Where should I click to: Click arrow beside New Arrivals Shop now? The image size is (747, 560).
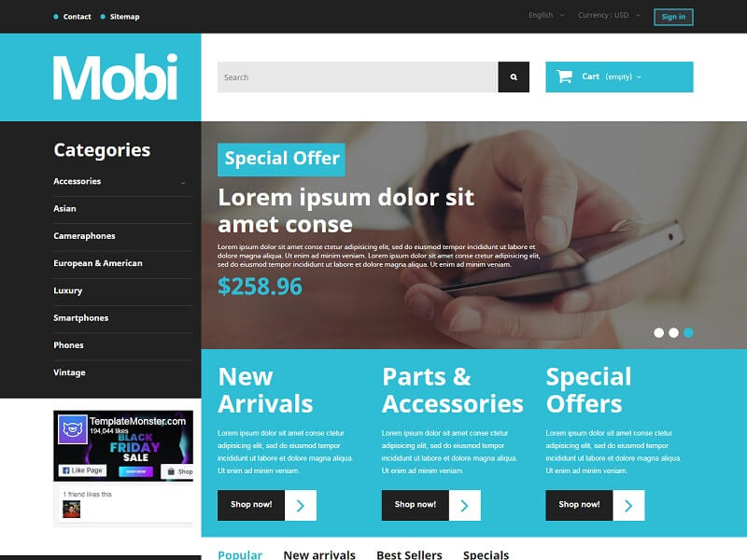click(x=301, y=505)
